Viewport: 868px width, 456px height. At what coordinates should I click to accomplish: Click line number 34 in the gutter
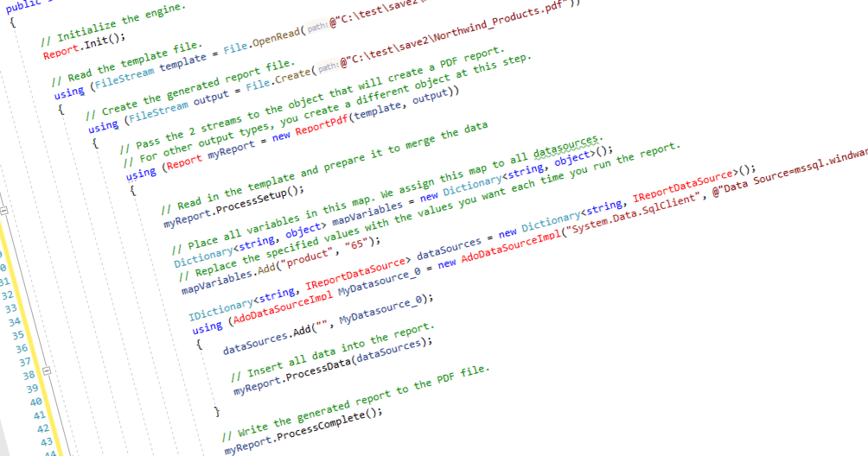[15, 321]
